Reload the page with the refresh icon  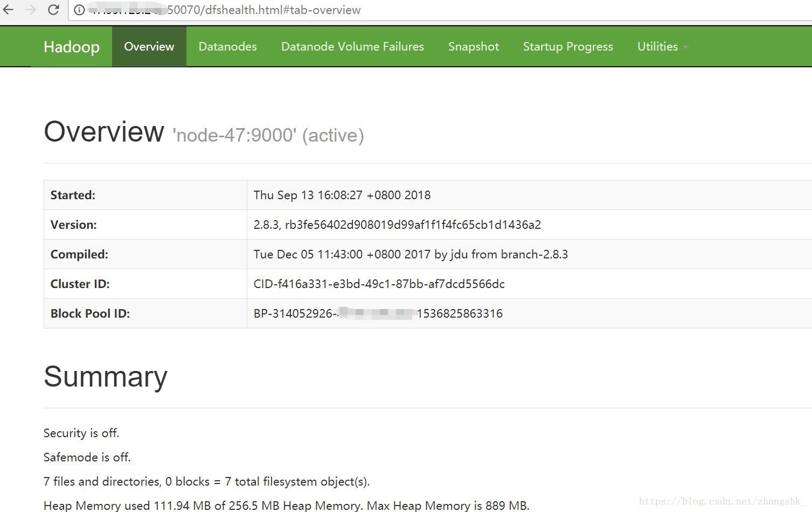[x=53, y=10]
